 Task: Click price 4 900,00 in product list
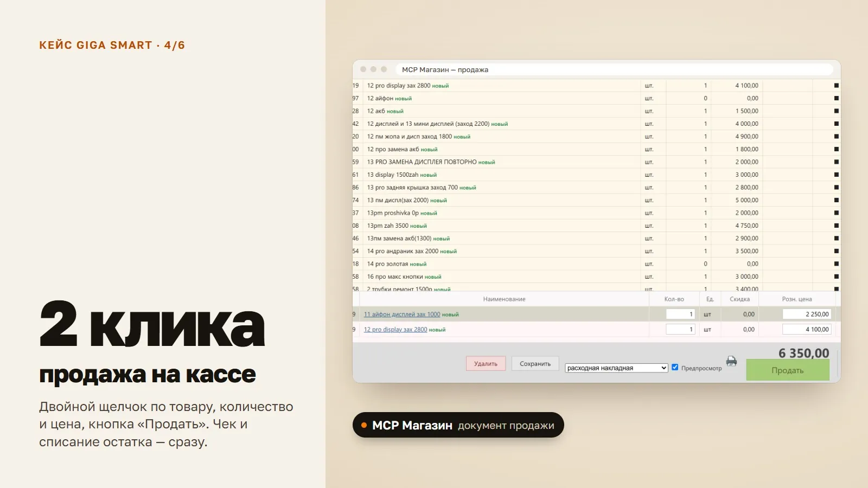click(747, 137)
